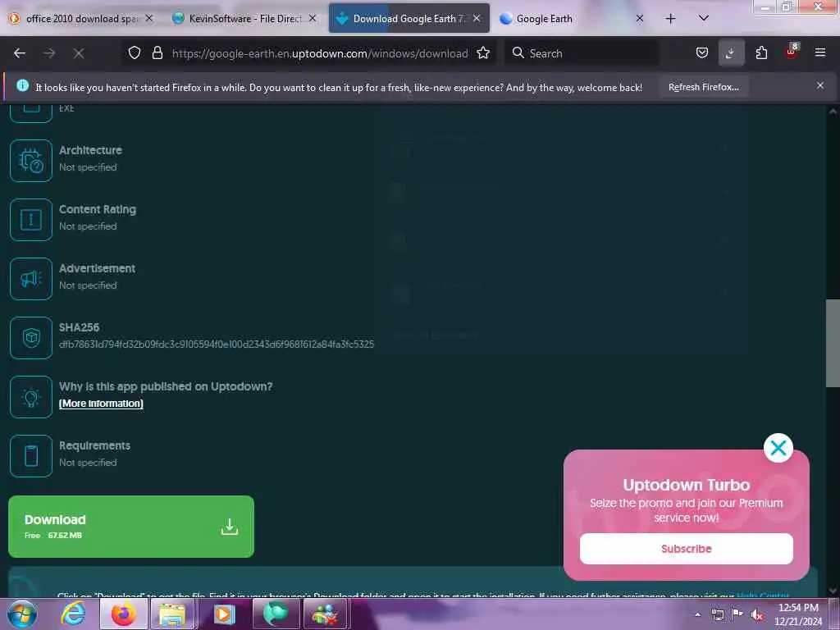Stop loading the page with the X button
The width and height of the screenshot is (840, 630).
click(79, 53)
